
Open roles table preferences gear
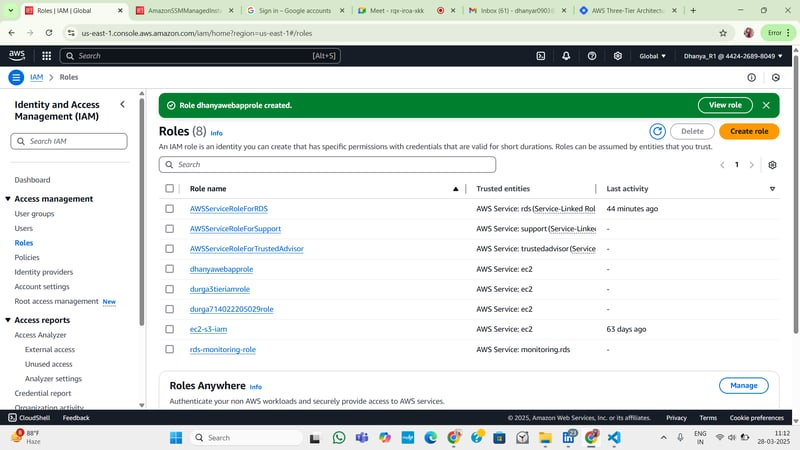click(772, 165)
